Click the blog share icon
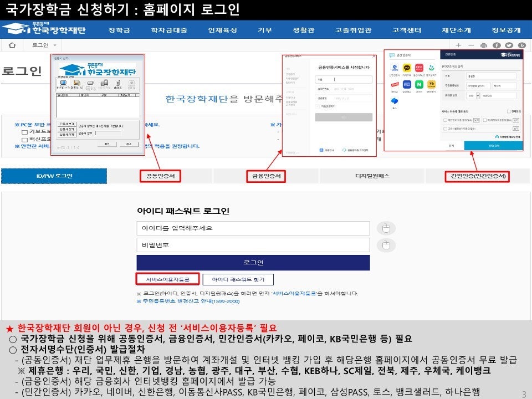The width and height of the screenshot is (532, 399). (521, 45)
